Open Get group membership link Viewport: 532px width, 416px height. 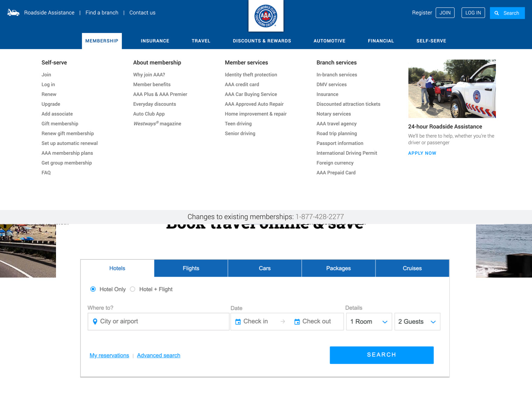point(66,163)
